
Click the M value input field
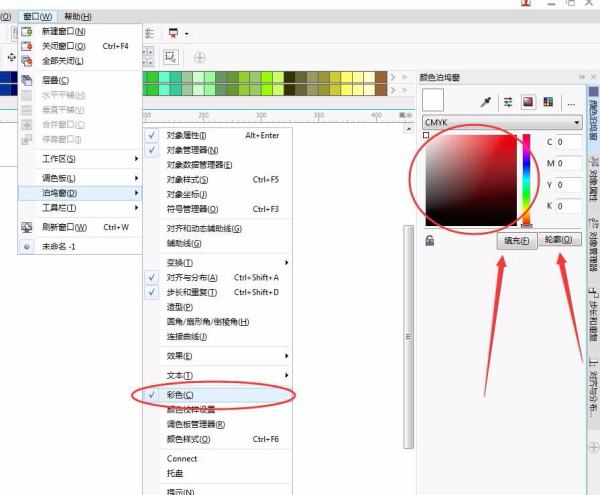(x=569, y=164)
